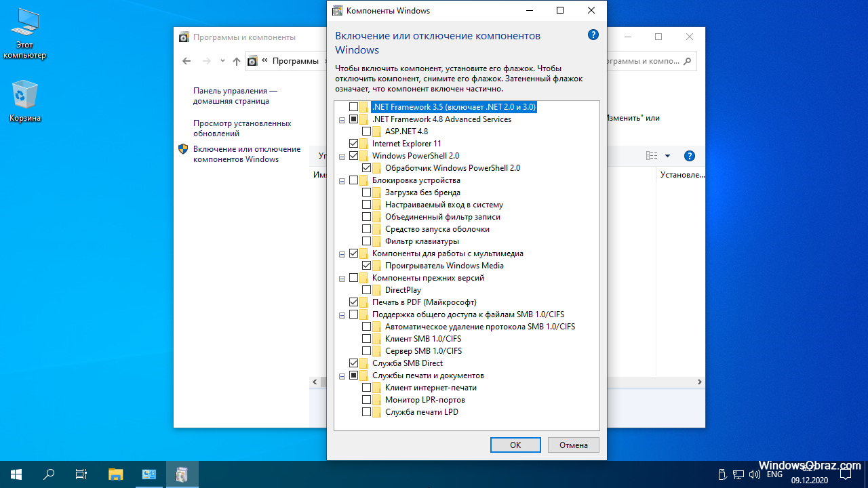Click the up arrow in Programs window
This screenshot has width=868, height=488.
coord(237,61)
